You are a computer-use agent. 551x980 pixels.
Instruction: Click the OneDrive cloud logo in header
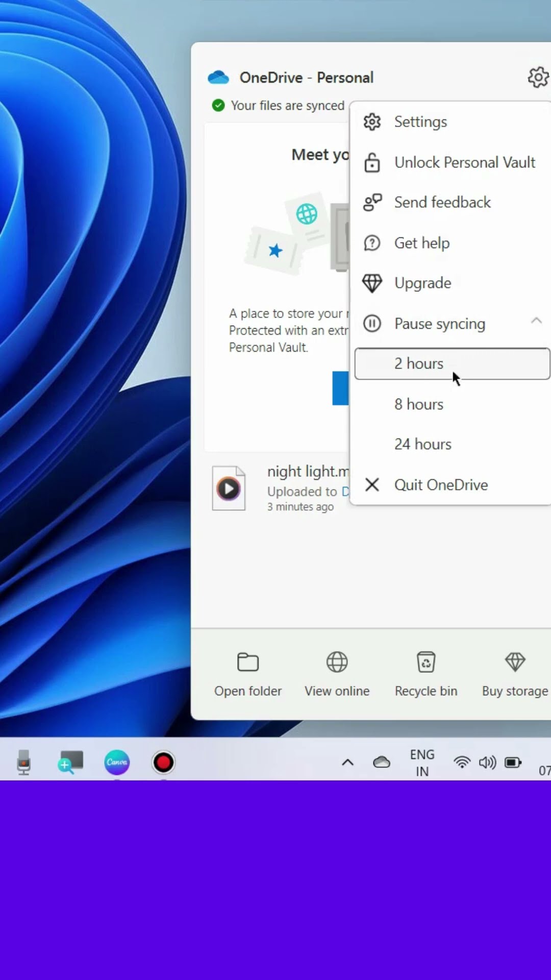click(x=218, y=78)
